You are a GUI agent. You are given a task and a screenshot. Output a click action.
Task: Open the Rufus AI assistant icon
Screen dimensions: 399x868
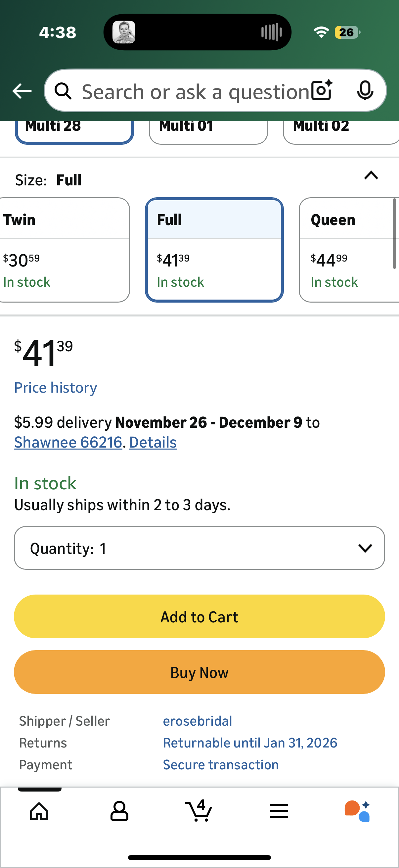[x=357, y=811]
